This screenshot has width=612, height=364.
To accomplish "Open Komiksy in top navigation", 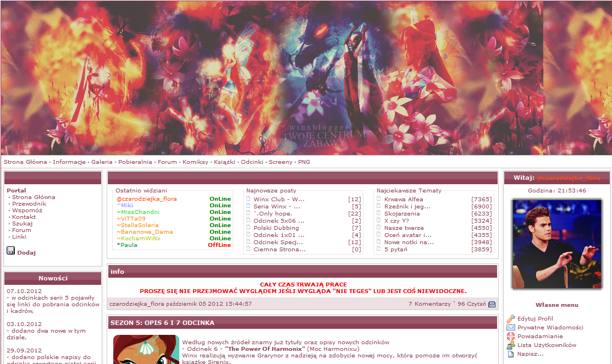I will pos(195,162).
